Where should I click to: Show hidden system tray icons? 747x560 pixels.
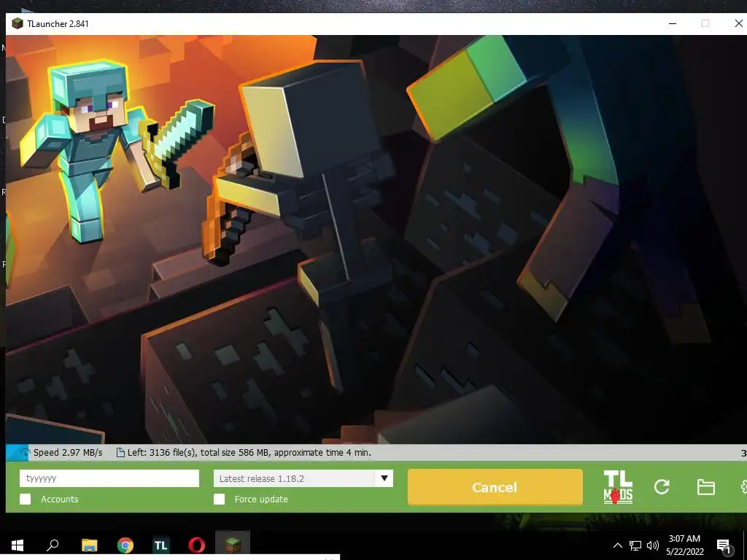tap(617, 545)
